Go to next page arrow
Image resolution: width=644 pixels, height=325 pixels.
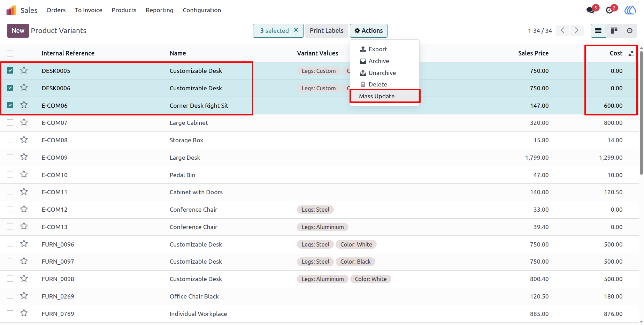click(x=577, y=31)
